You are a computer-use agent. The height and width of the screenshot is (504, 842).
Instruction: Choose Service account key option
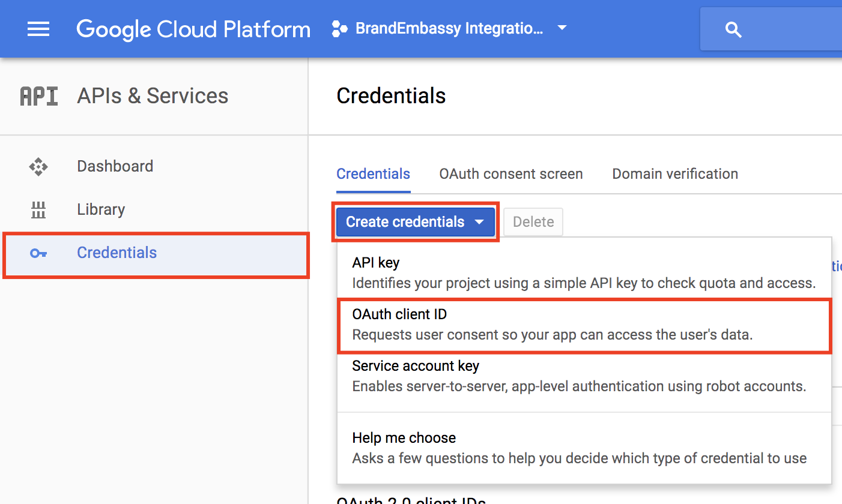[x=584, y=376]
